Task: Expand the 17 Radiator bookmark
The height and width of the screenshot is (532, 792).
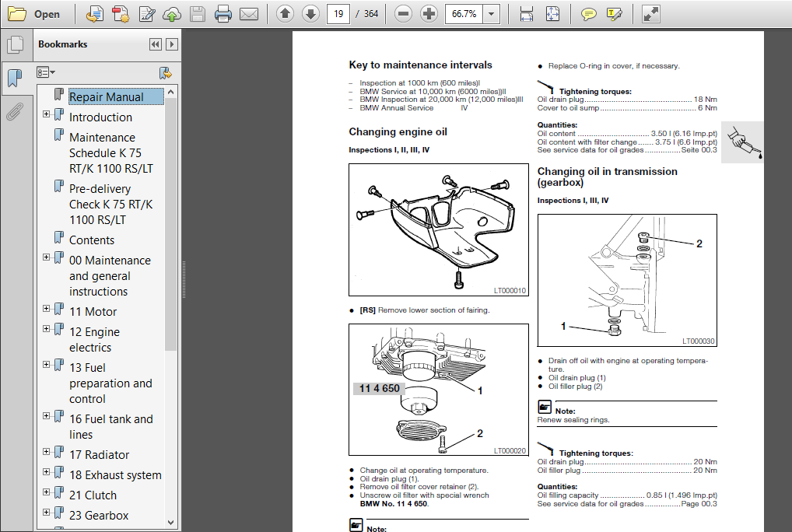Action: pos(47,452)
